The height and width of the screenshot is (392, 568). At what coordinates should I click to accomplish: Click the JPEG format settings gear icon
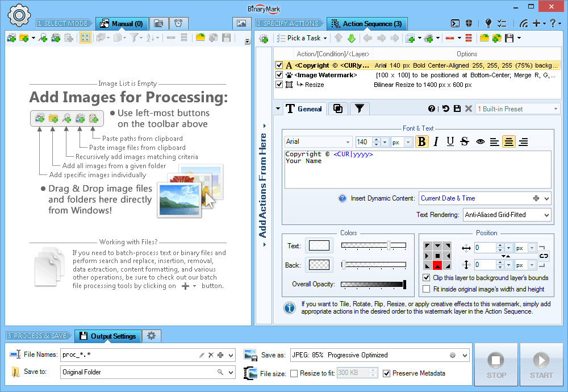pos(453,355)
